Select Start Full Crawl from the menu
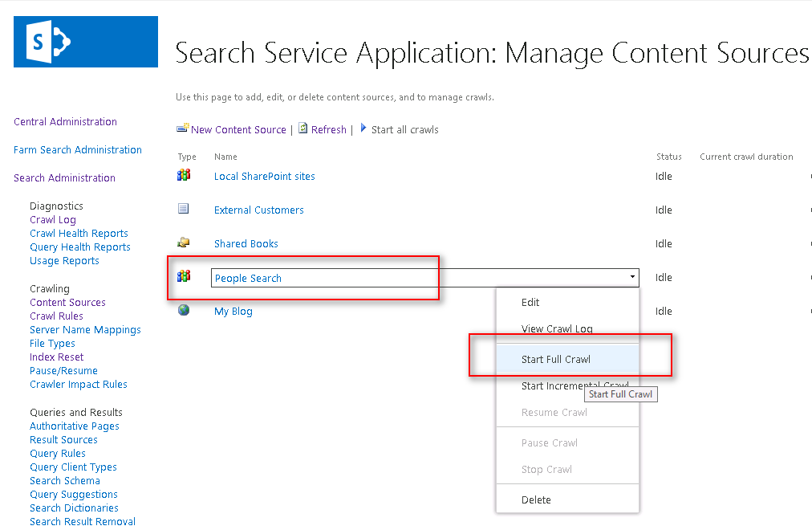The image size is (812, 530). [555, 359]
